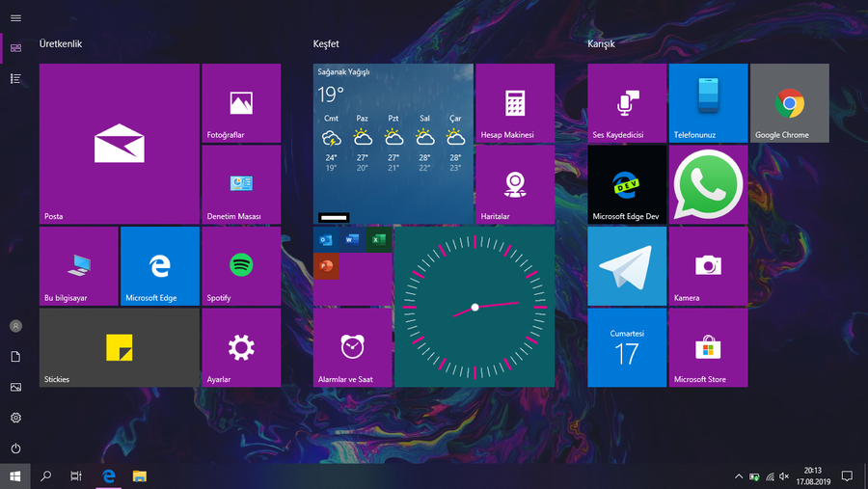Open the power options button
The width and height of the screenshot is (868, 489).
(15, 448)
